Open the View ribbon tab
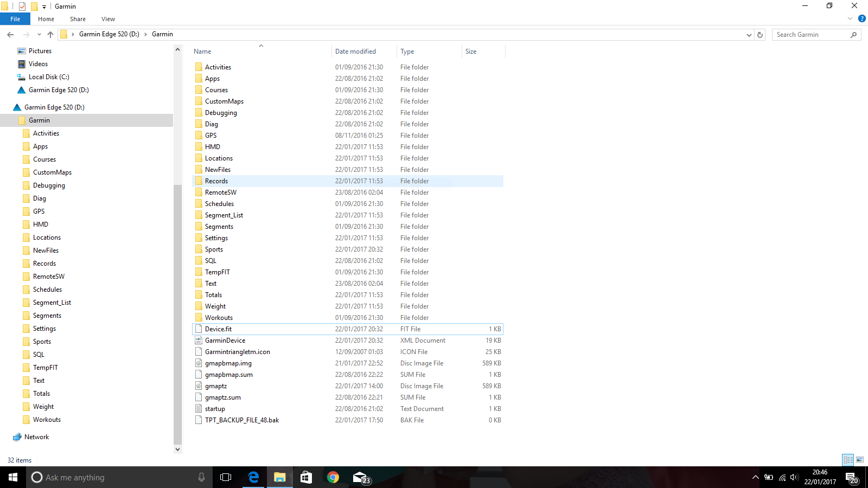This screenshot has width=868, height=488. point(108,19)
